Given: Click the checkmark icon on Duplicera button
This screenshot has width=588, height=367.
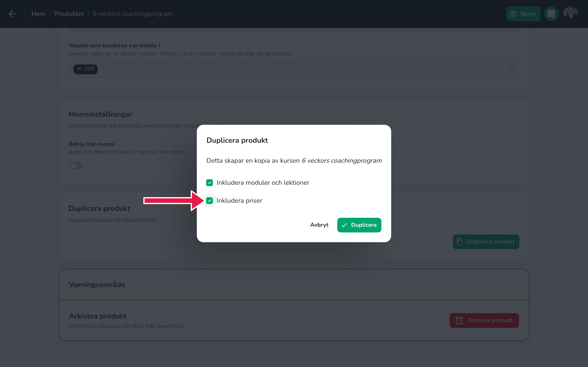Looking at the screenshot, I should pyautogui.click(x=344, y=225).
